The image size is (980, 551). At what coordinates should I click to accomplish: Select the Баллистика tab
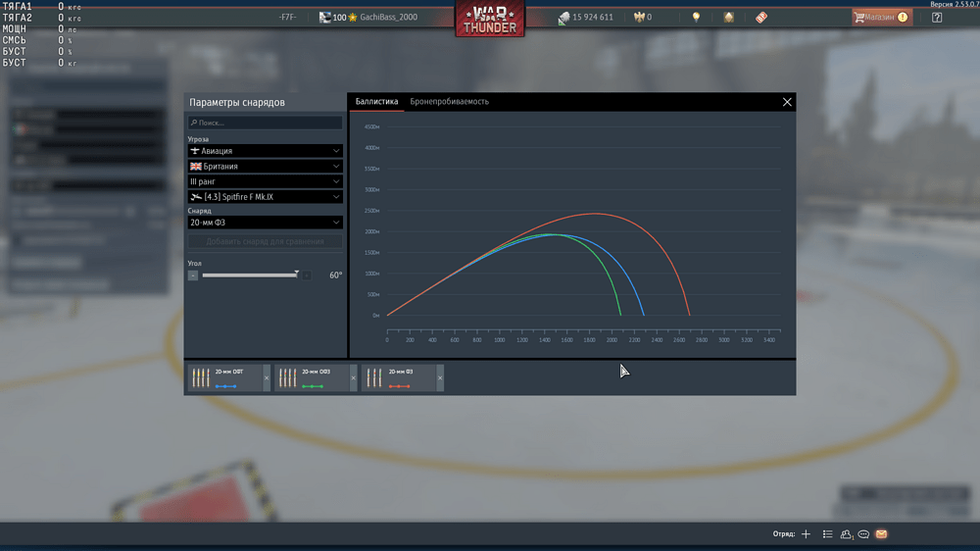(x=376, y=102)
